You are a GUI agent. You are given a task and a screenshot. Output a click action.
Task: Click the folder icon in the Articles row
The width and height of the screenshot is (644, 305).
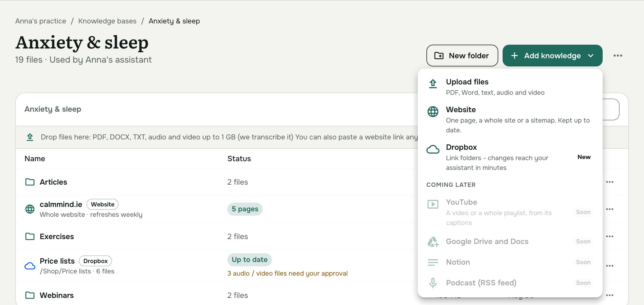(30, 182)
